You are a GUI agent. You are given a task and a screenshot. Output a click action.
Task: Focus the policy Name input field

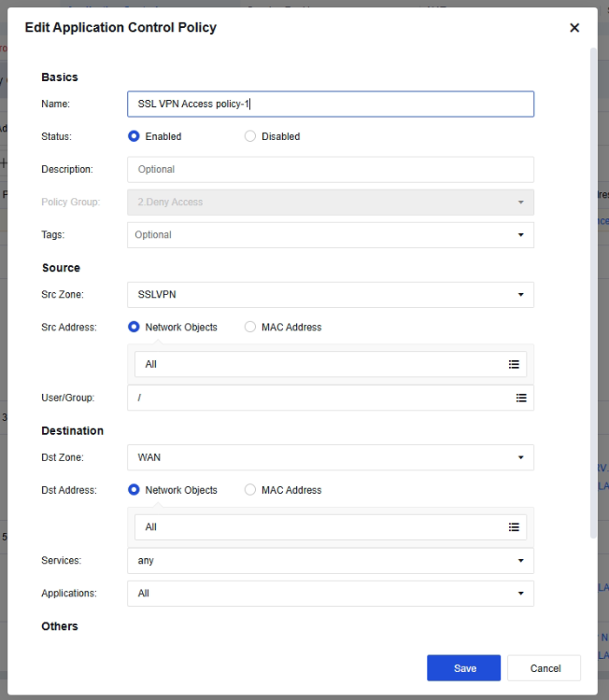tap(331, 104)
